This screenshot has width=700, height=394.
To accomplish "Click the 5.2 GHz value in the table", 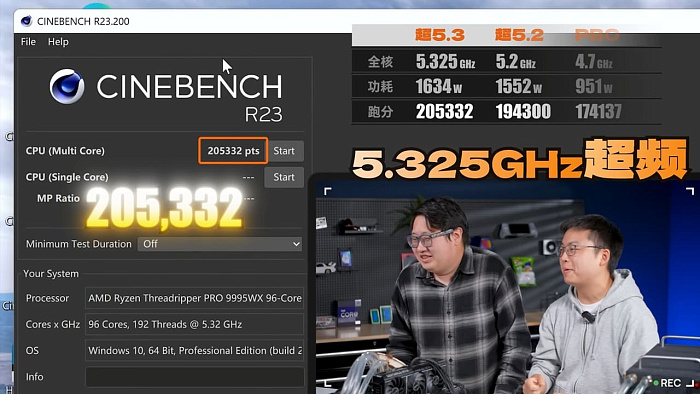I will coord(516,62).
